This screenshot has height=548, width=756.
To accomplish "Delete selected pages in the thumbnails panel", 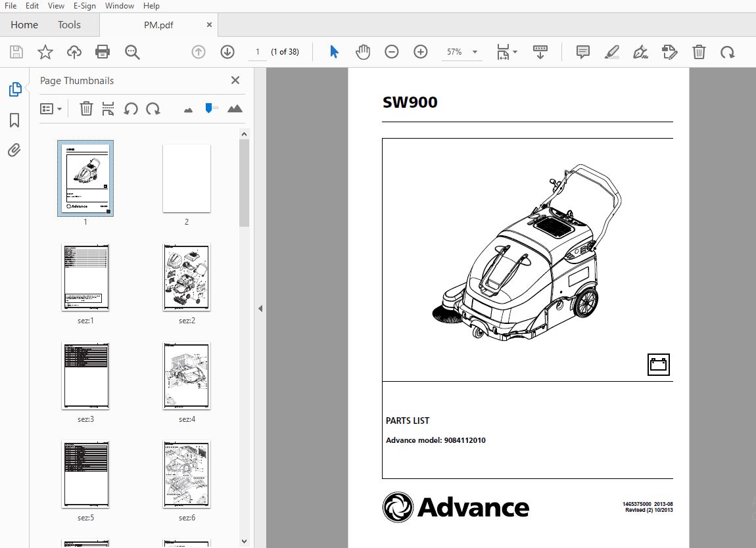I will (x=86, y=108).
